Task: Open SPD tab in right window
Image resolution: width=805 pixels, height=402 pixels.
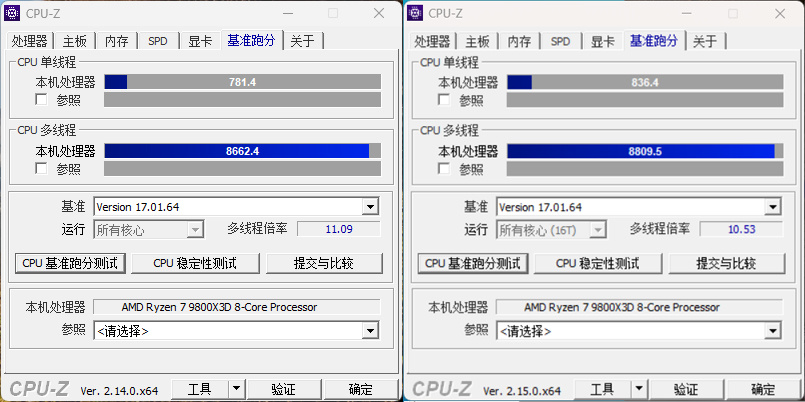Action: pyautogui.click(x=560, y=41)
